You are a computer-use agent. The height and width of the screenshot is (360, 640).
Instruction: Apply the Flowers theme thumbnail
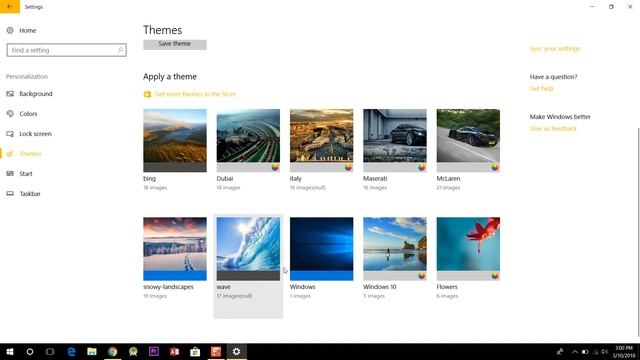pos(468,249)
